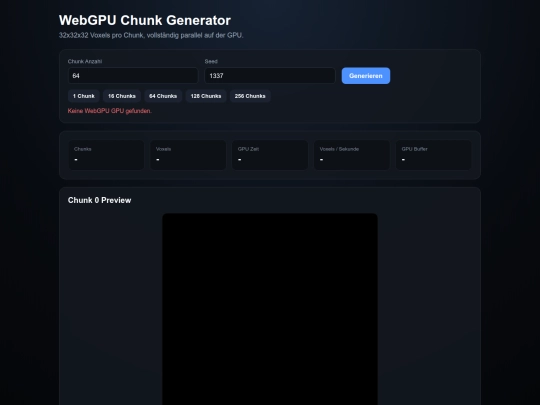Click the WebGPU Chunk Generator heading
Screen dimensions: 540x405
tap(145, 20)
